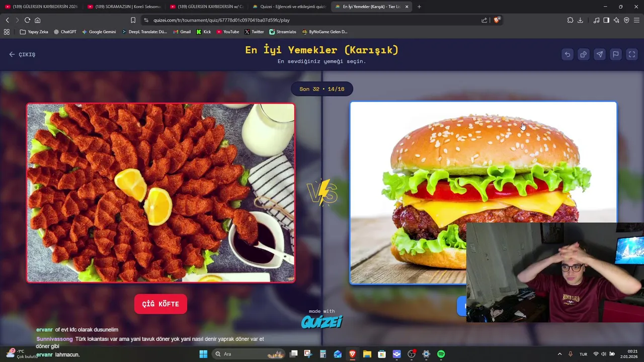Open Windows Start menu
The image size is (644, 362).
pyautogui.click(x=203, y=354)
